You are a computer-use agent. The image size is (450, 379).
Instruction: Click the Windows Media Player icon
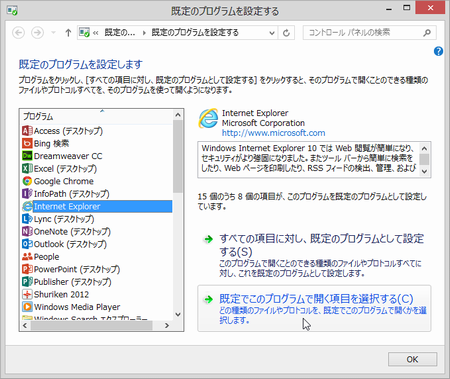pyautogui.click(x=27, y=307)
